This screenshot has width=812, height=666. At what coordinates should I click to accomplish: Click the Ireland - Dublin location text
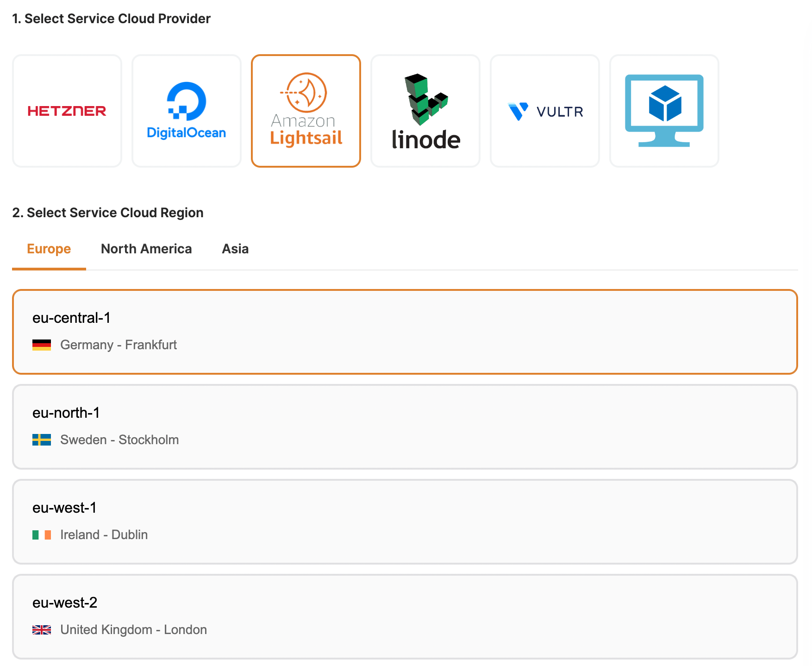coord(104,535)
